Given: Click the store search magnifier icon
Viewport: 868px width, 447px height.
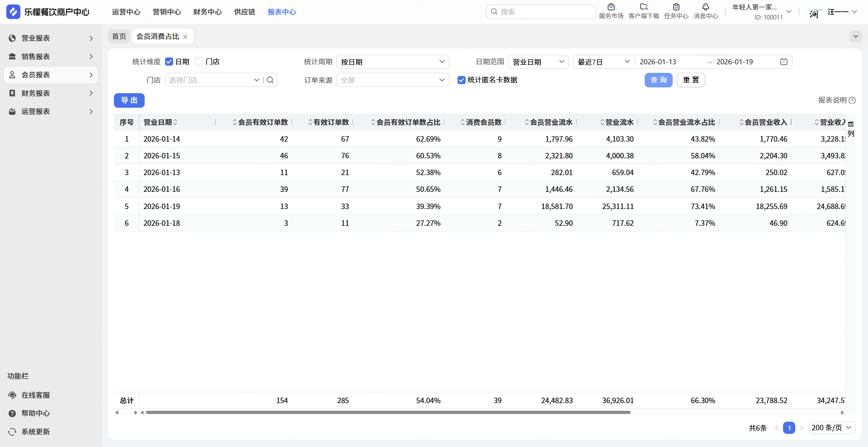Looking at the screenshot, I should click(270, 80).
